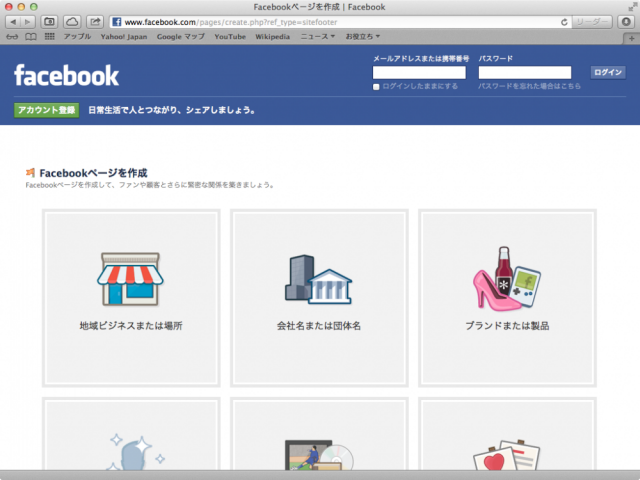
Task: Click the Facebook favicon in address bar
Action: coord(117,22)
